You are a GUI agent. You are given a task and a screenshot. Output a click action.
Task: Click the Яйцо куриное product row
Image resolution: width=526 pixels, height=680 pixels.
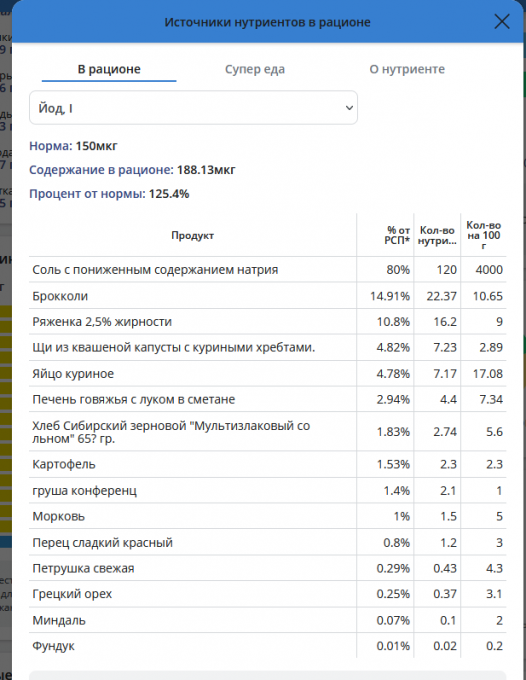(268, 373)
